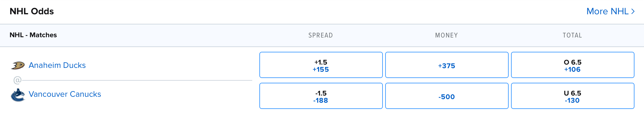Click the chevron arrow beside More NHL
Viewport: 644px width, 114px height.
(x=633, y=11)
